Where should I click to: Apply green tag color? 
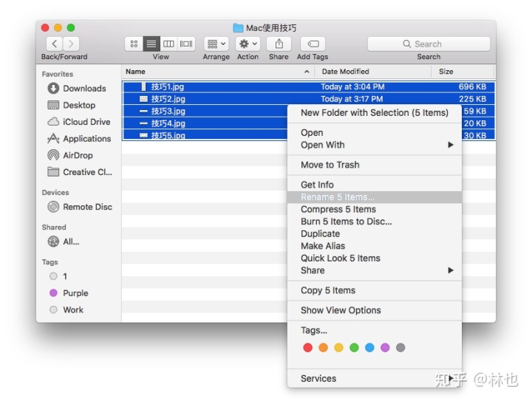354,347
